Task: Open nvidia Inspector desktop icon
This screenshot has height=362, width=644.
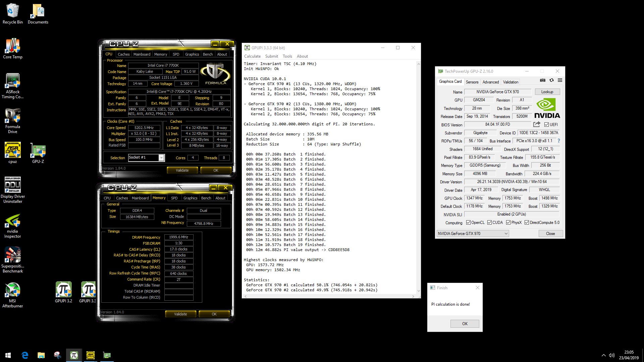Action: [13, 226]
